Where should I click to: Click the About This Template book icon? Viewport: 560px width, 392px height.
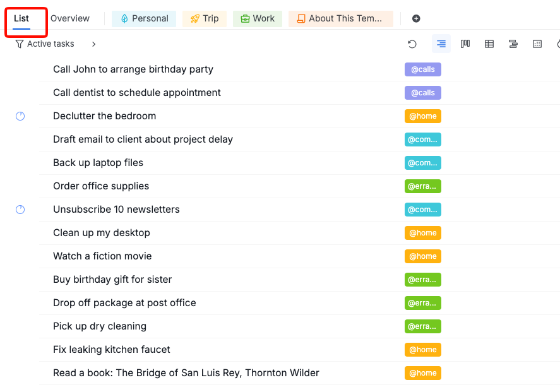click(301, 18)
